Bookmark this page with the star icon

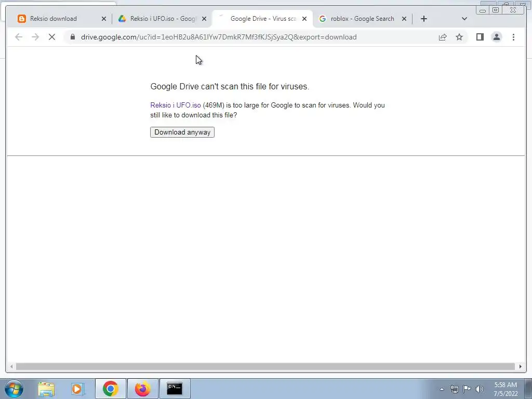click(459, 37)
